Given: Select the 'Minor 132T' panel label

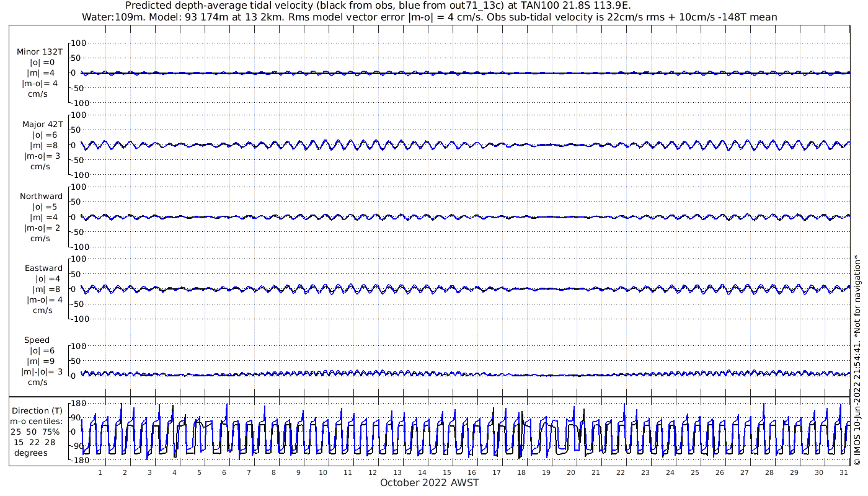Looking at the screenshot, I should coord(40,52).
